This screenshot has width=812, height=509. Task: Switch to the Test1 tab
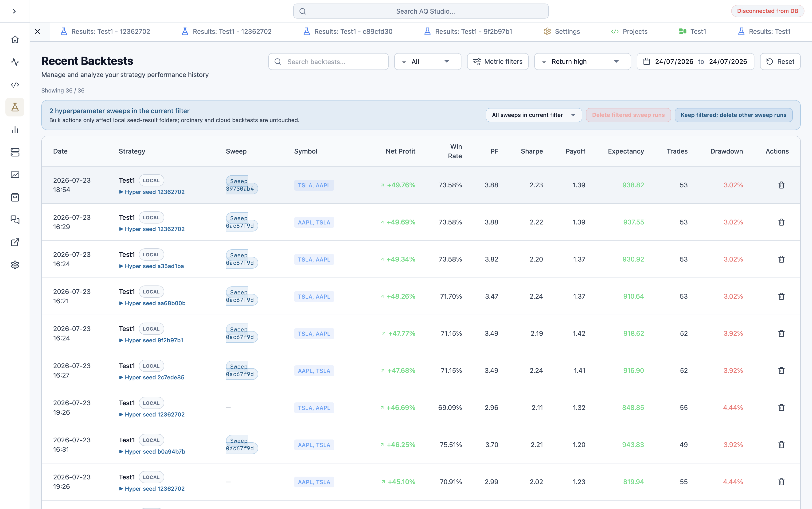pos(692,32)
